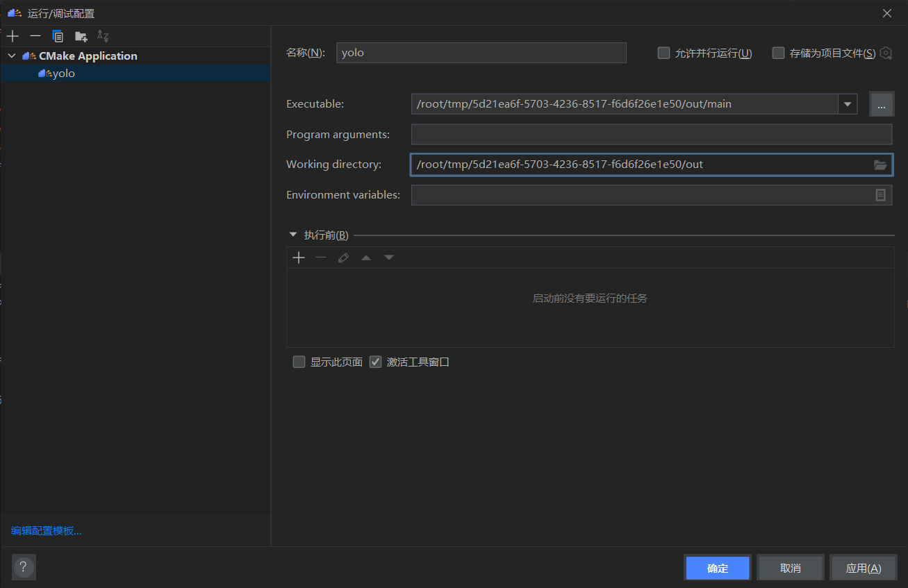Browse Working directory folder icon

[880, 165]
